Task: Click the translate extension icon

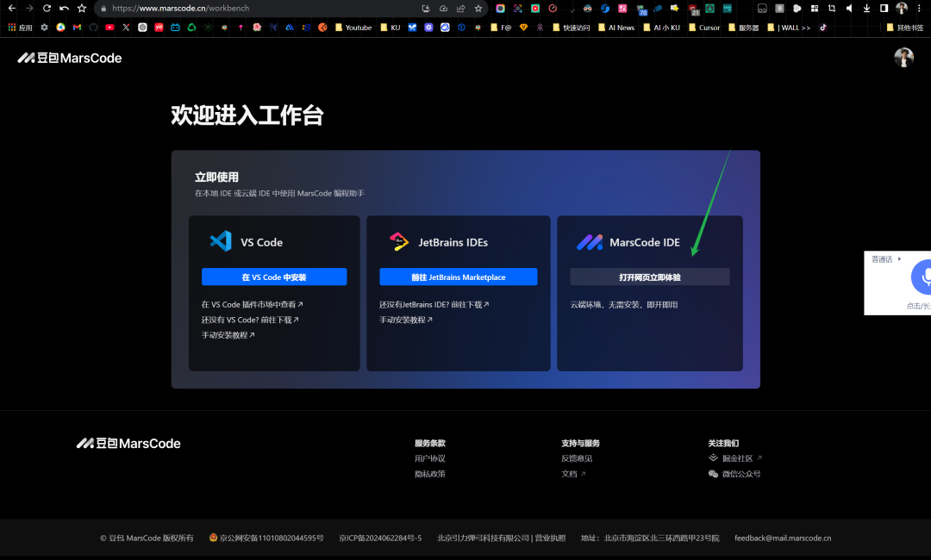Action: pos(622,9)
